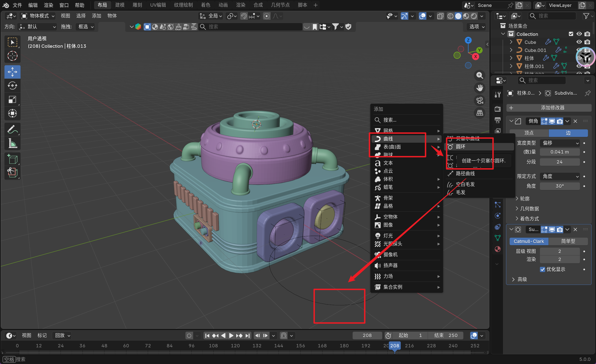596x364 pixels.
Task: Click the 3D cursor tool
Action: click(12, 56)
